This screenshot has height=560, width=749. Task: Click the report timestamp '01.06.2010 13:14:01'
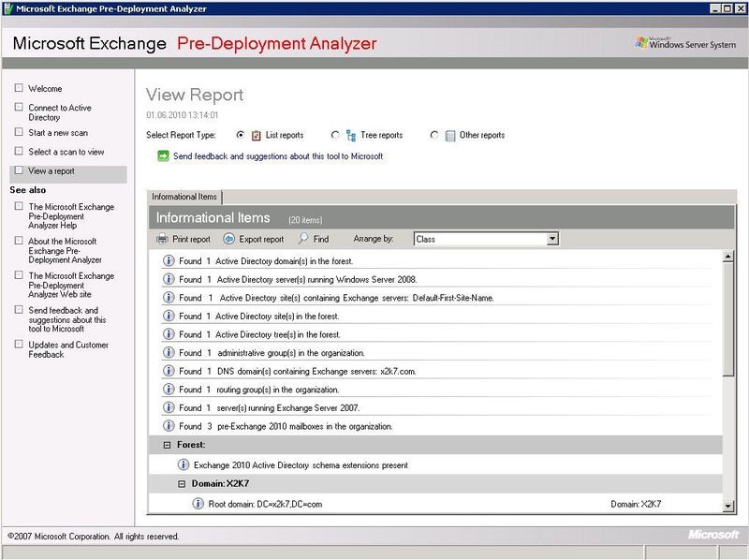click(x=182, y=114)
